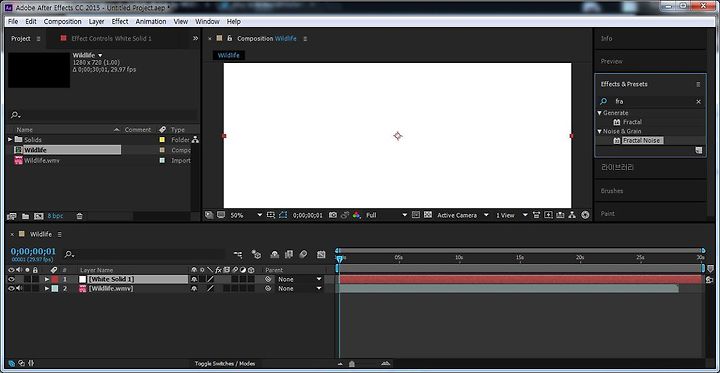
Task: Click the timeline current timecode 0;00;00;01
Action: [33, 251]
